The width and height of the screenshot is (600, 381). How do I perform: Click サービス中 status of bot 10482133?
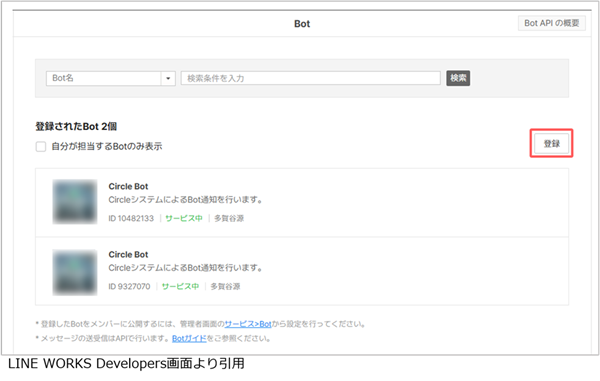184,218
